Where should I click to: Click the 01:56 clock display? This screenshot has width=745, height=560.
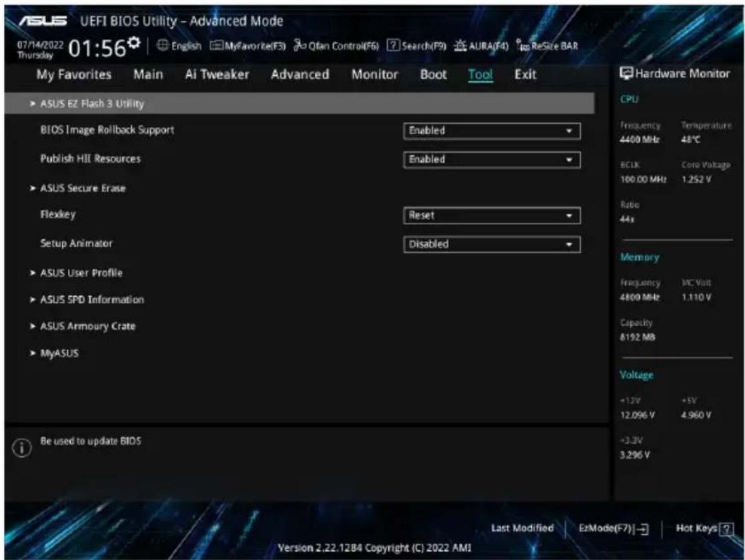pos(97,48)
